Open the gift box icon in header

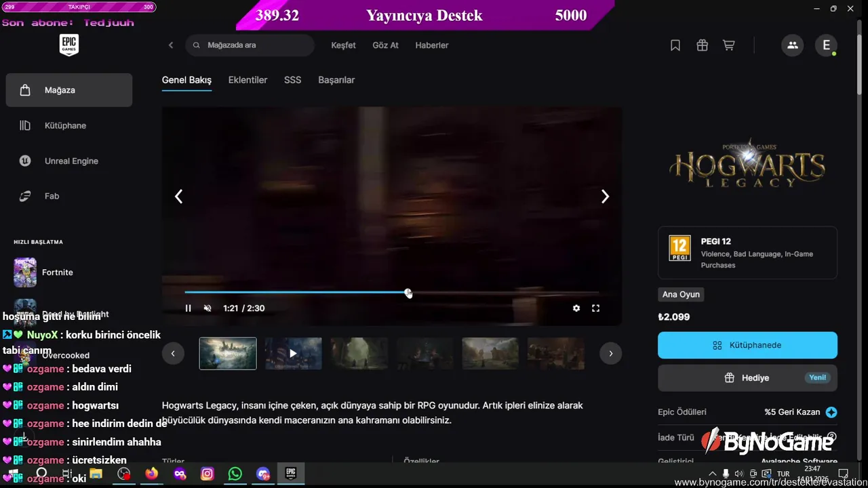tap(702, 45)
